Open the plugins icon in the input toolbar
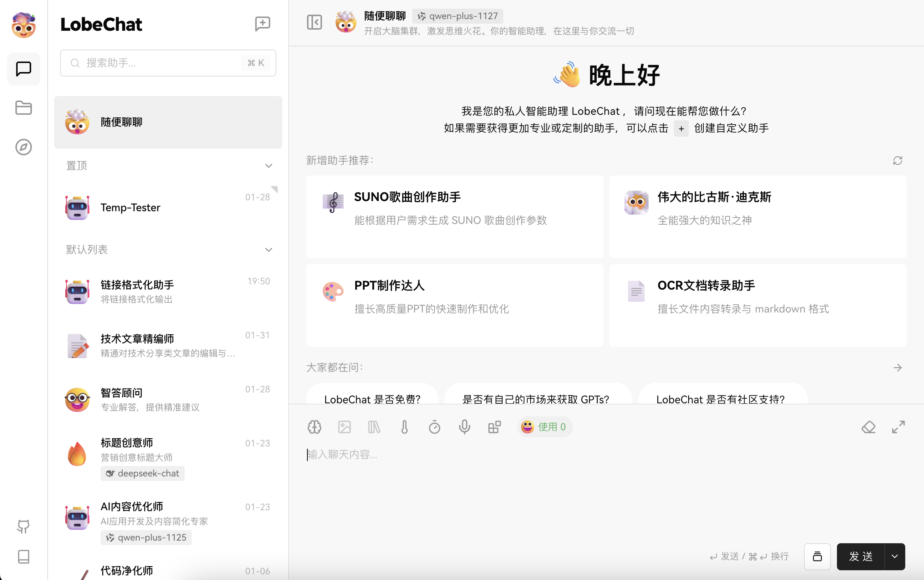This screenshot has width=924, height=580. pos(494,427)
